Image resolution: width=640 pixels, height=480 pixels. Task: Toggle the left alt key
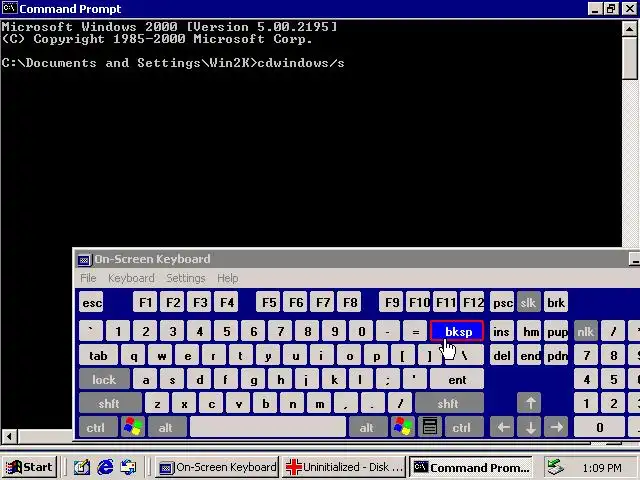click(x=167, y=427)
